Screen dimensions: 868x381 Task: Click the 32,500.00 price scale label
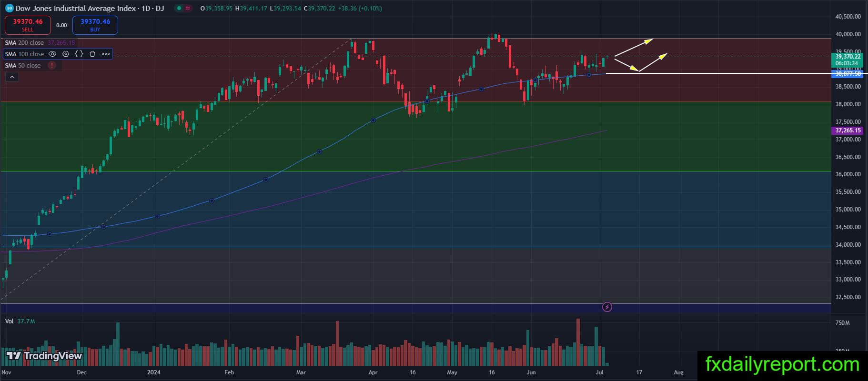click(848, 297)
